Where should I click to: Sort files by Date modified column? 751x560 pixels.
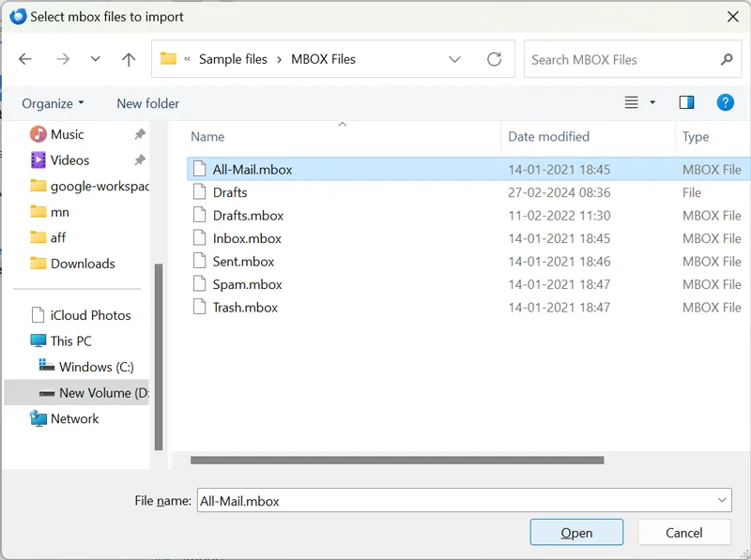(549, 136)
